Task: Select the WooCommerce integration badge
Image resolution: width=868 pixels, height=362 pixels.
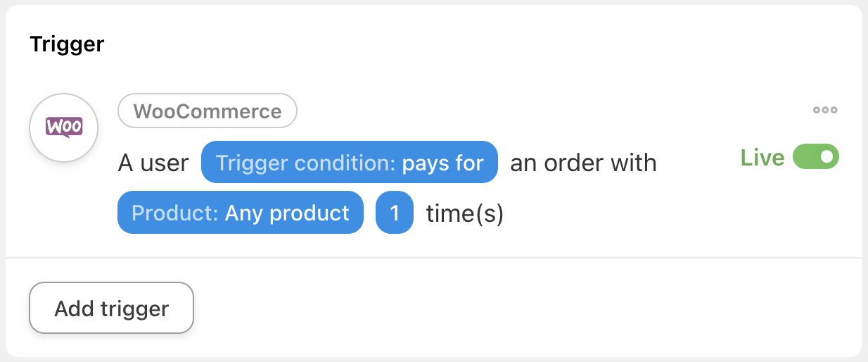Action: point(207,111)
